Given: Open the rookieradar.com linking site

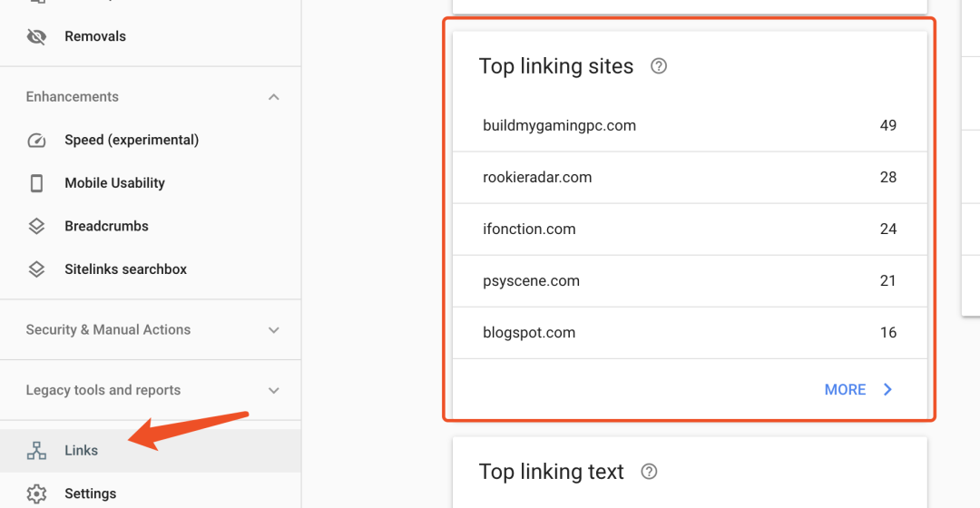Looking at the screenshot, I should pos(537,178).
